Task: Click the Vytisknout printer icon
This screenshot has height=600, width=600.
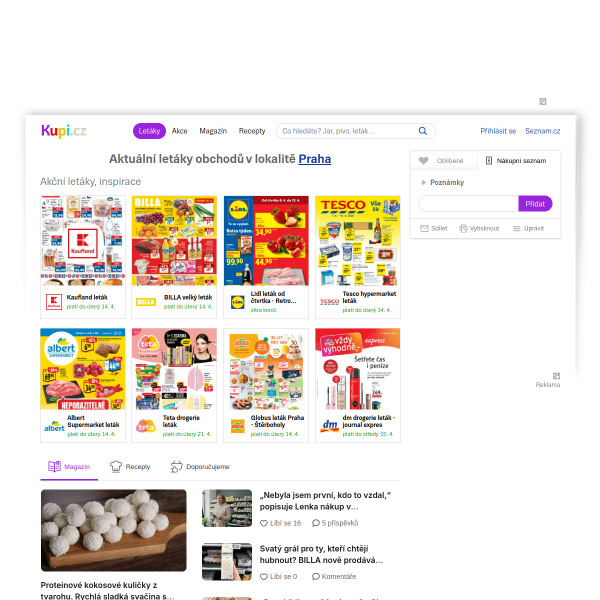Action: [463, 228]
